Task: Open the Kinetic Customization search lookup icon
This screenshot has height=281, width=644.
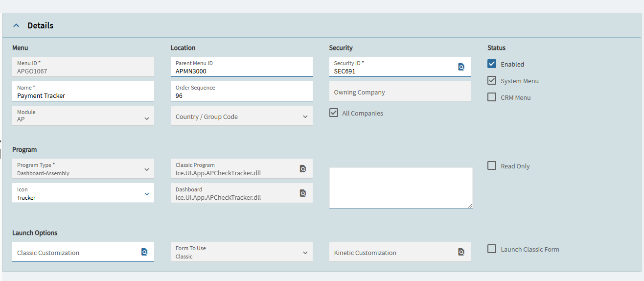Action: click(x=461, y=252)
